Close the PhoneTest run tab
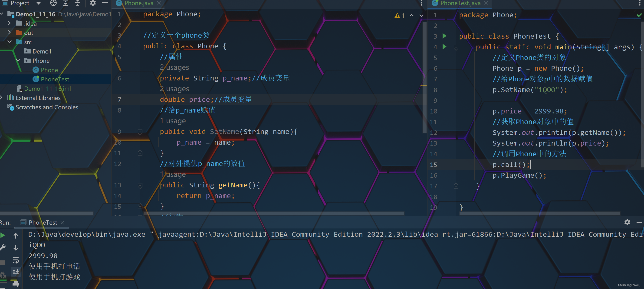The image size is (644, 289). [x=62, y=223]
